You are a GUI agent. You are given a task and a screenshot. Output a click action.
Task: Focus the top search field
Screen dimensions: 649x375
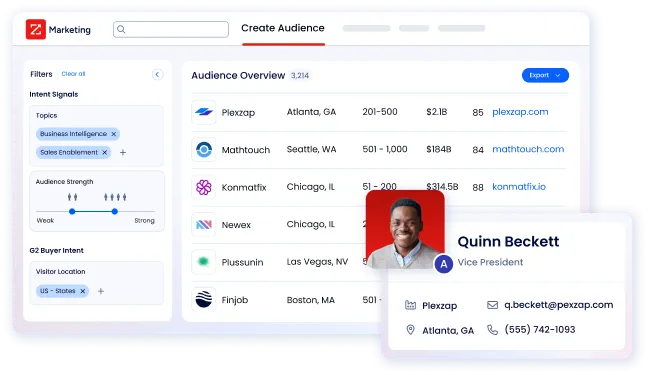[x=171, y=29]
